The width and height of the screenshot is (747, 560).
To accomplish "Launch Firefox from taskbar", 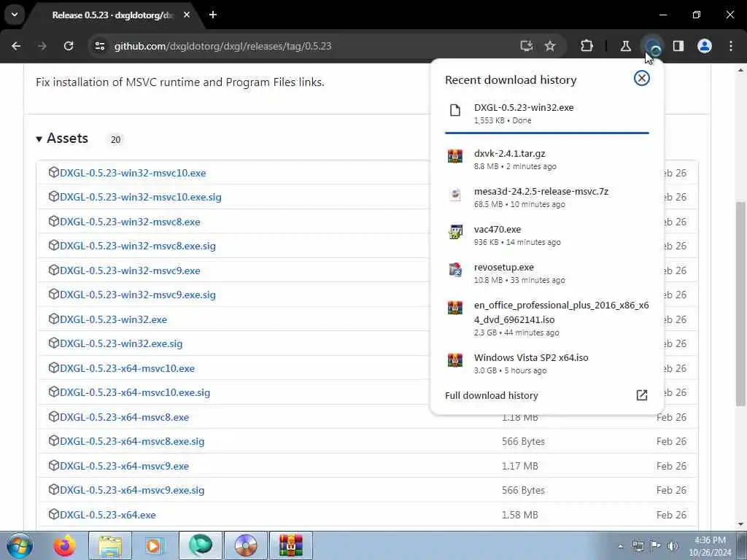I will [64, 545].
